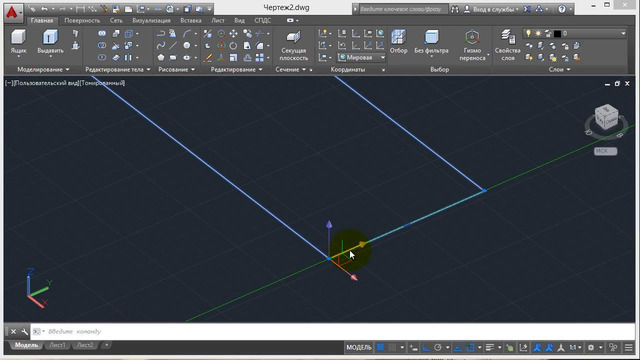Viewport: 640px width, 360px height.
Task: Click the Extrude (Выдавить) tool
Action: pos(50,42)
